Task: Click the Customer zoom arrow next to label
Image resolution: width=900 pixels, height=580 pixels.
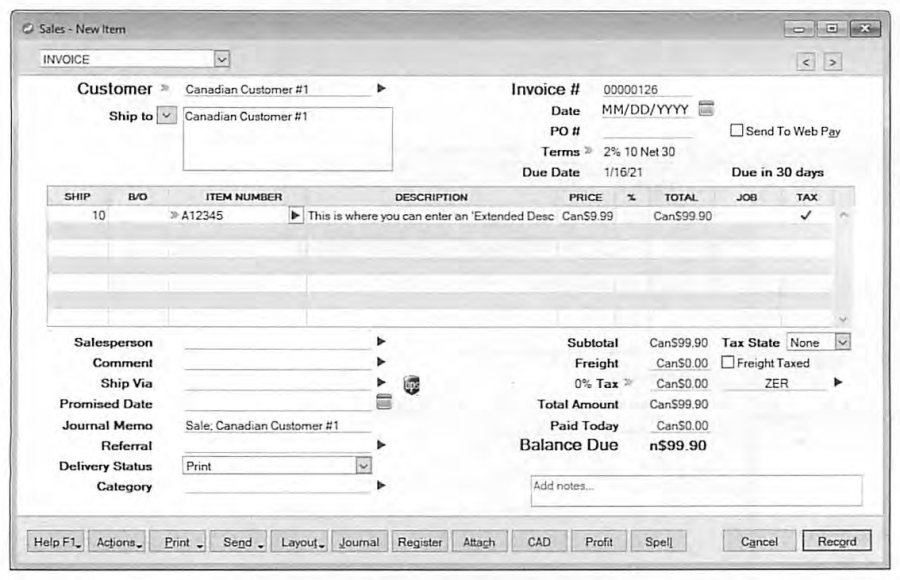Action: pos(164,88)
